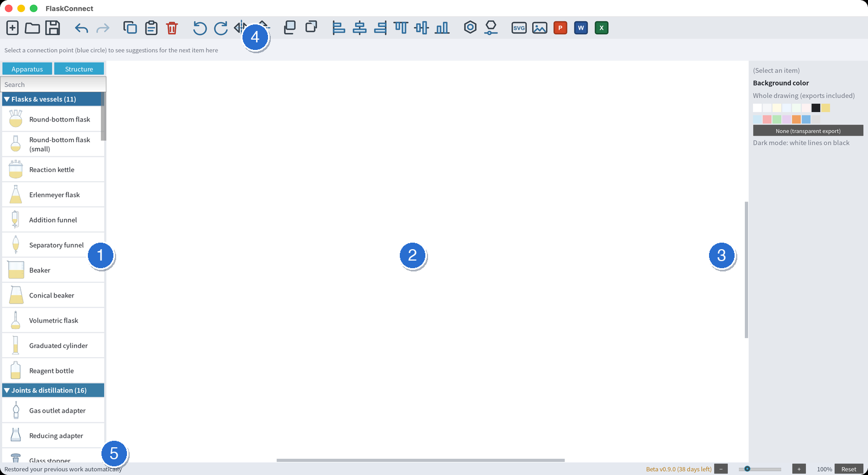
Task: Switch to the Apparatus tab
Action: click(27, 69)
